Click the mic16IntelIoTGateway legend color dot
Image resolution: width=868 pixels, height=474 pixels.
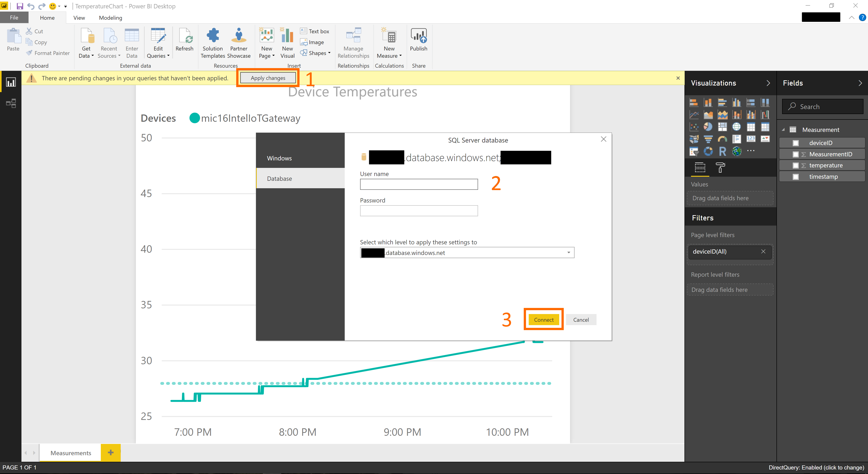click(x=194, y=118)
